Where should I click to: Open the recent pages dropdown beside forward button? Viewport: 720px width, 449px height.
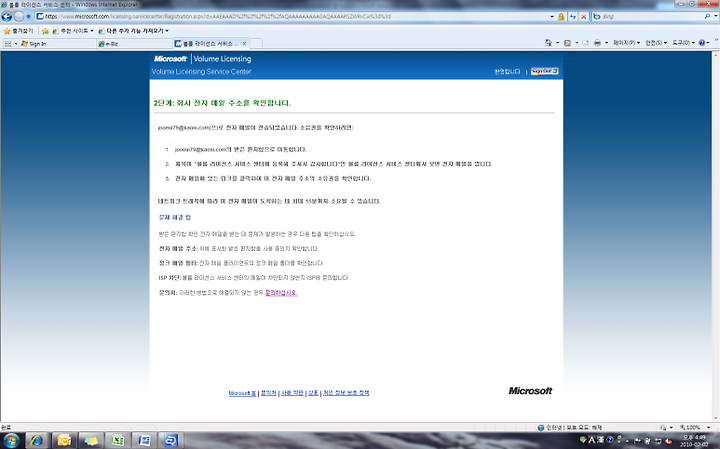[x=28, y=17]
